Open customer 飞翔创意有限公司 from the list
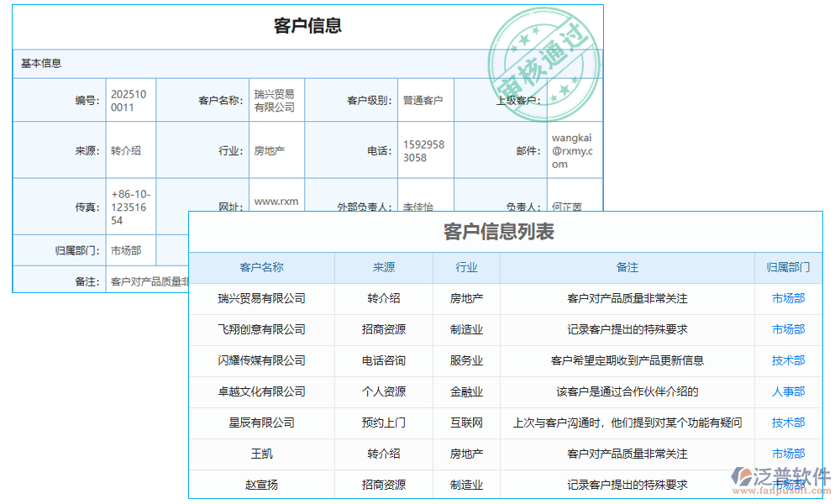 coord(260,329)
